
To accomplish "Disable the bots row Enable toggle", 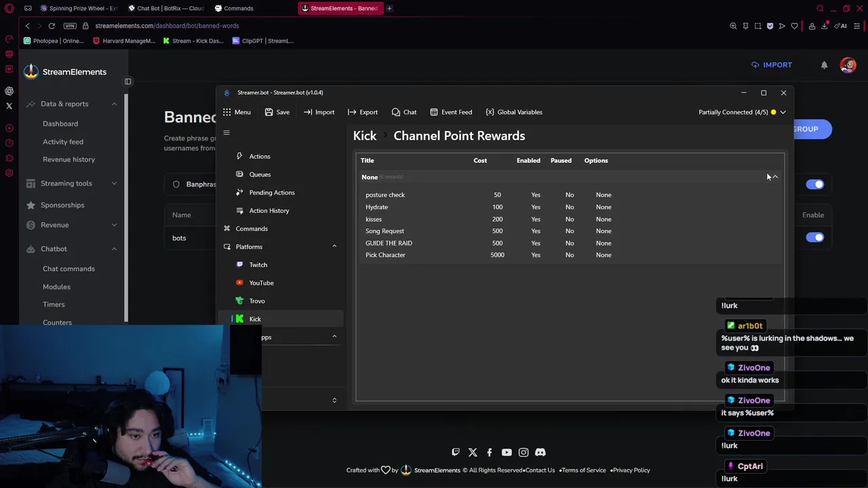I will point(814,237).
